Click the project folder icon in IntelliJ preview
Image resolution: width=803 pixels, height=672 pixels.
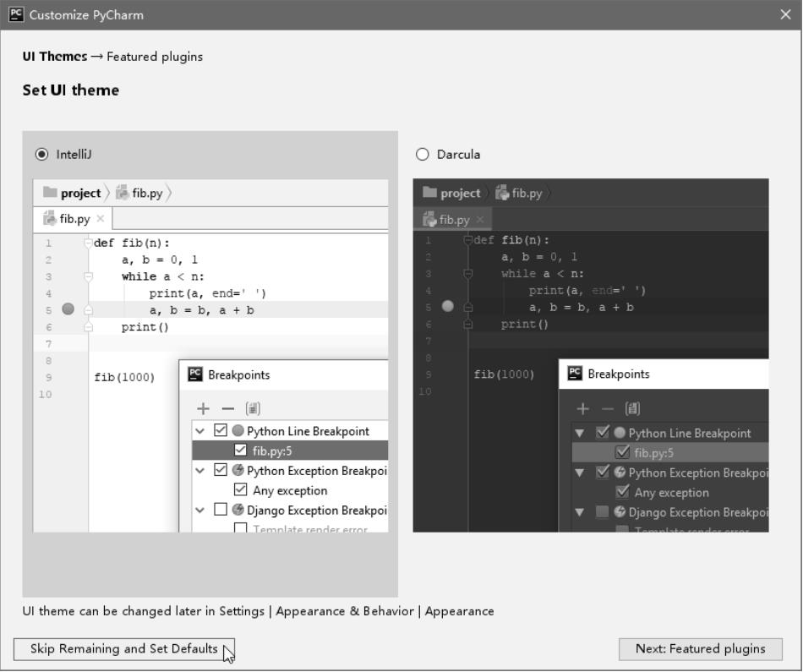50,193
